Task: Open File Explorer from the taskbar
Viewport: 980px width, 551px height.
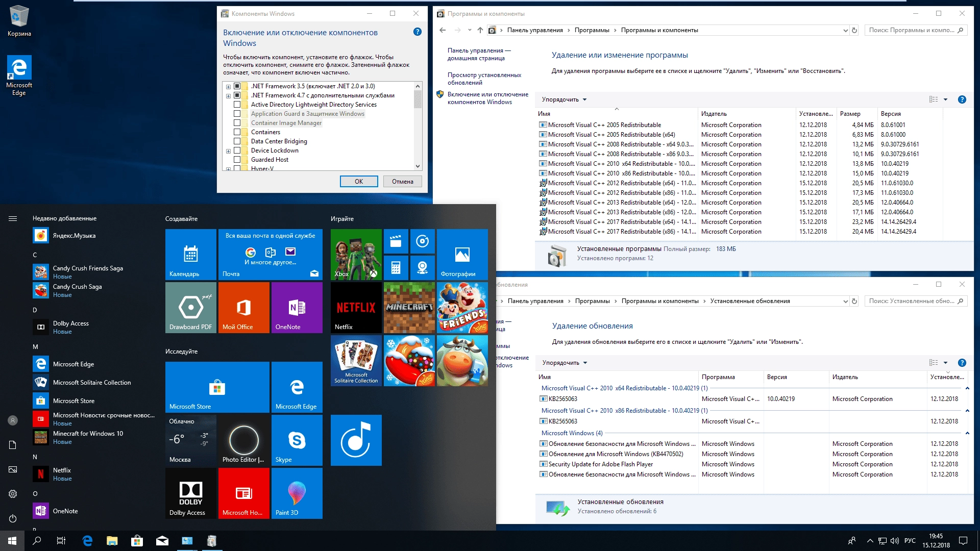Action: click(112, 541)
